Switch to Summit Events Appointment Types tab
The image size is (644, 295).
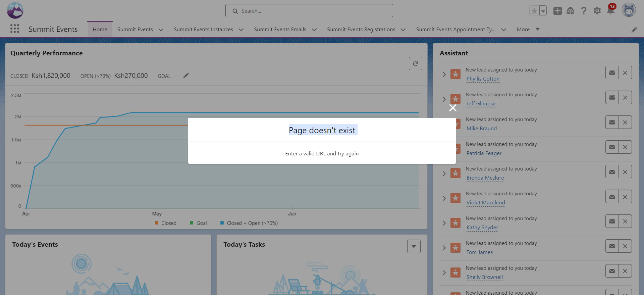coord(456,30)
